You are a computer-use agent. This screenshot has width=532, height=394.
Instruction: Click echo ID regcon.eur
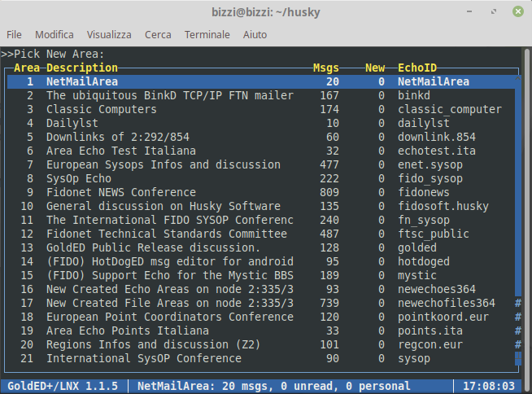[430, 345]
